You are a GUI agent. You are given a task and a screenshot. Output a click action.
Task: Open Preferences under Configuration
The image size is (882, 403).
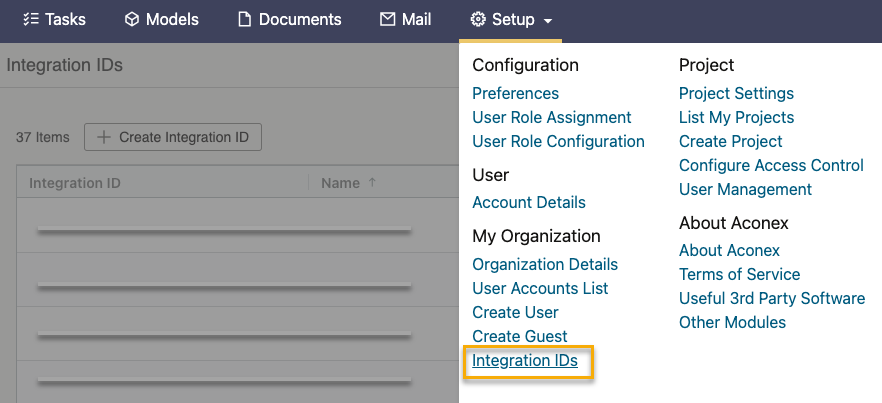[515, 93]
